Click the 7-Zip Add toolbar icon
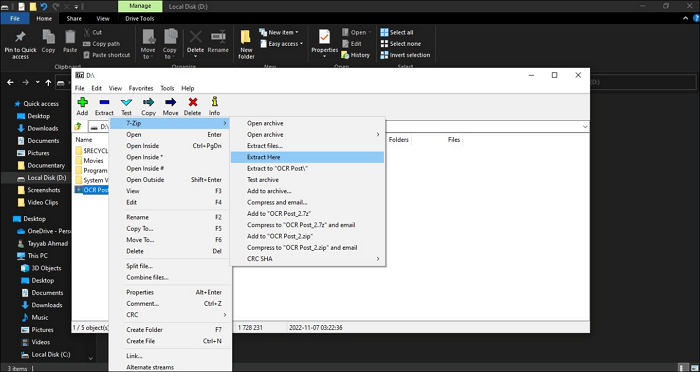The height and width of the screenshot is (372, 700). coord(82,107)
